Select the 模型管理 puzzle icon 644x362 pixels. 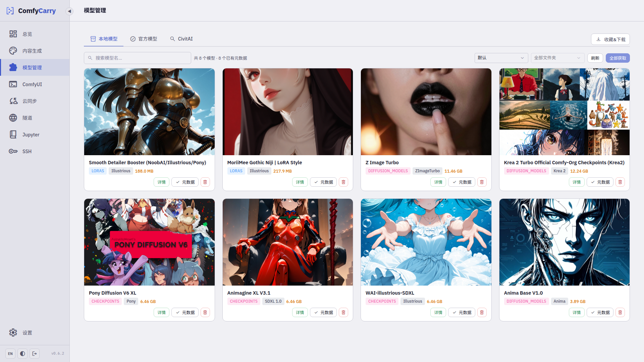pos(13,67)
